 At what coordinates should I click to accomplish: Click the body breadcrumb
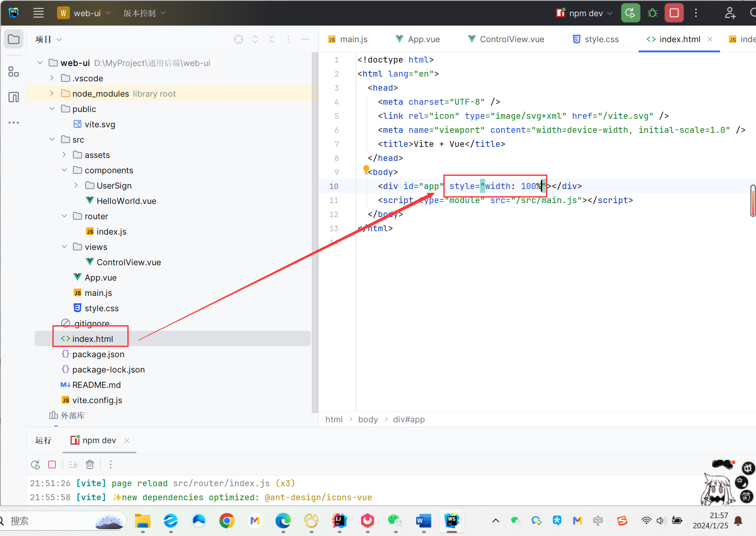click(368, 419)
